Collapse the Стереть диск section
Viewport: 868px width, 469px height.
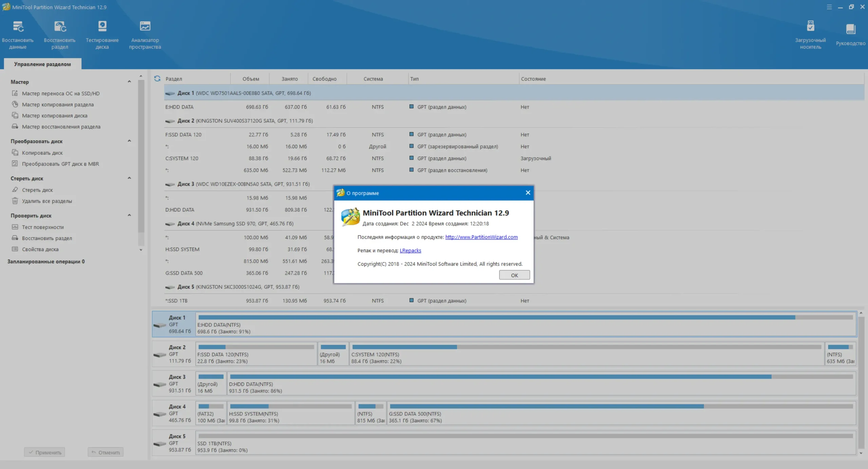tap(129, 178)
